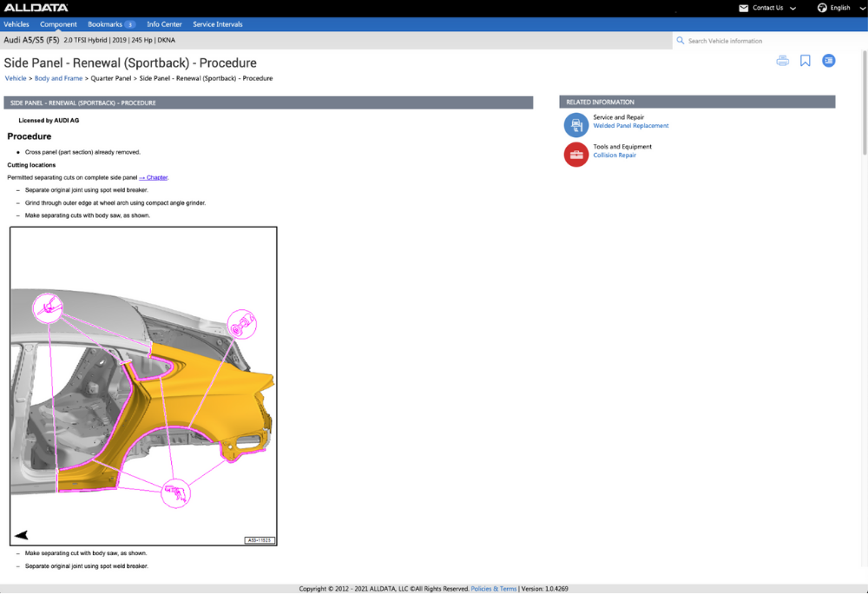
Task: Go to Vehicle breadcrumb link
Action: click(16, 78)
